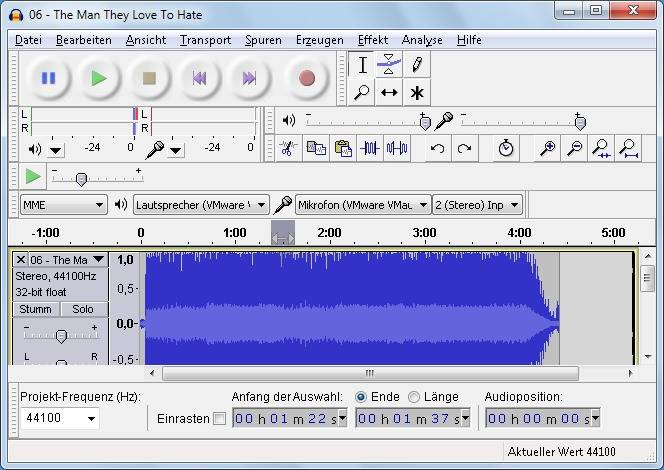Open the output meter dropdown arrow
664x470 pixels.
click(55, 150)
